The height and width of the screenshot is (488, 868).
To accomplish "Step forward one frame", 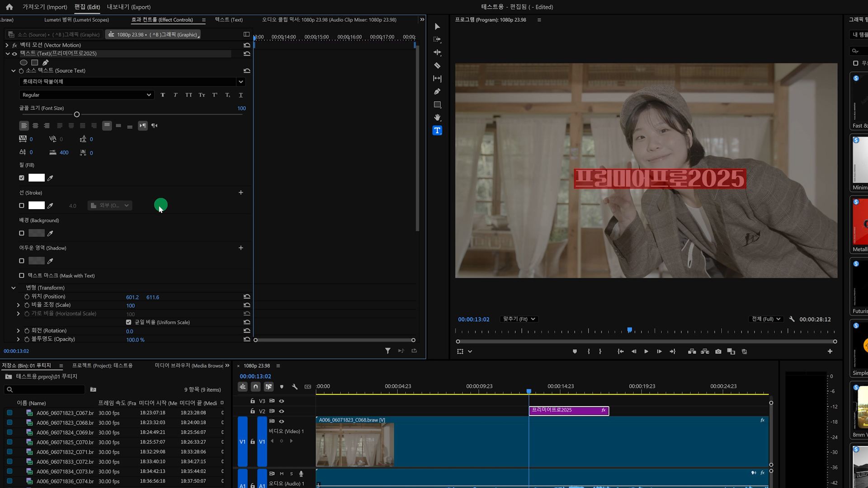I will pyautogui.click(x=659, y=352).
